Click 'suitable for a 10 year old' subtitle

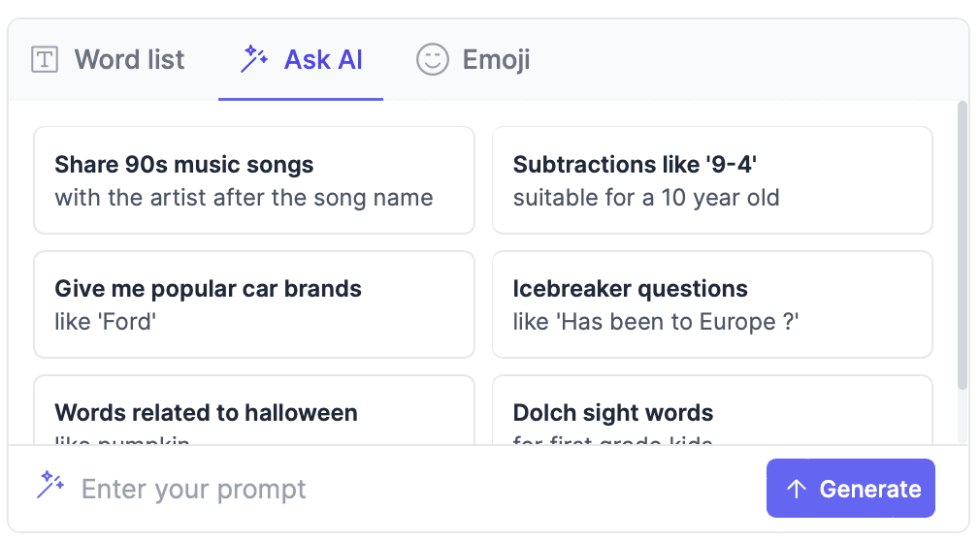tap(646, 198)
